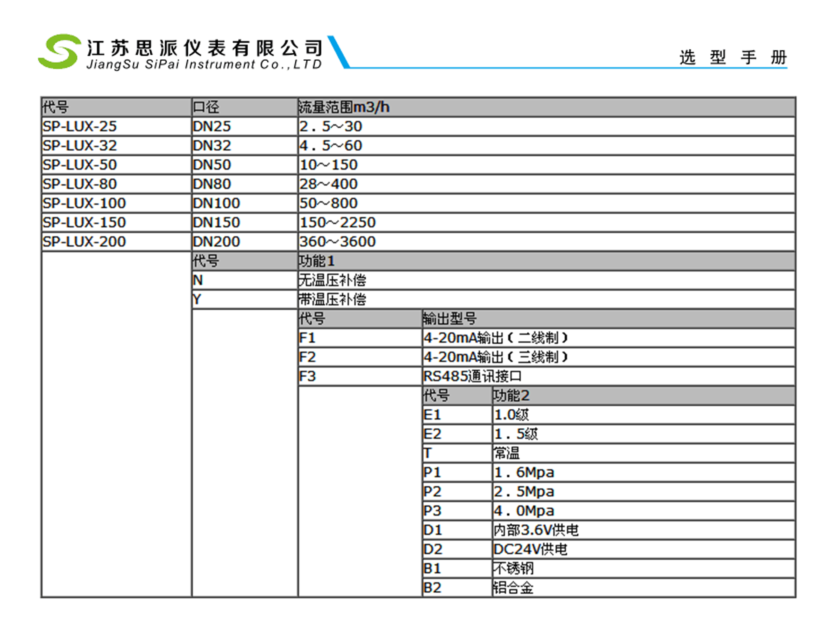
Task: Click the B1 code cell
Action: [x=457, y=568]
